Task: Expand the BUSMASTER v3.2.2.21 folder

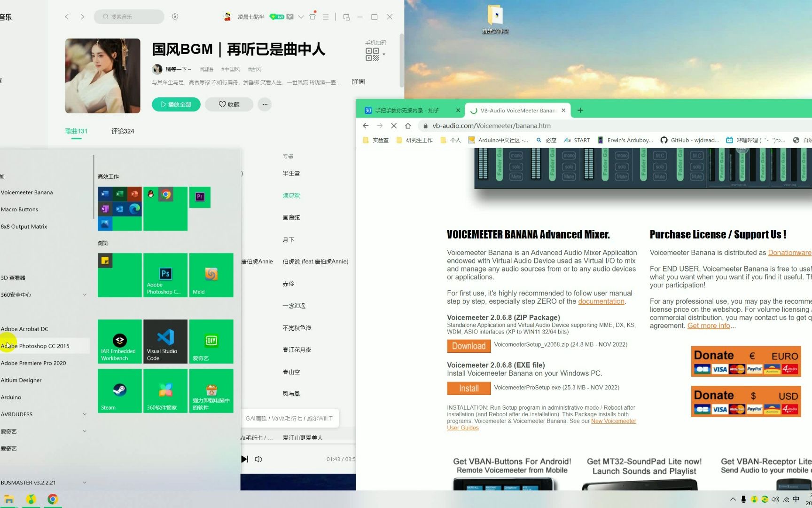Action: [x=85, y=483]
